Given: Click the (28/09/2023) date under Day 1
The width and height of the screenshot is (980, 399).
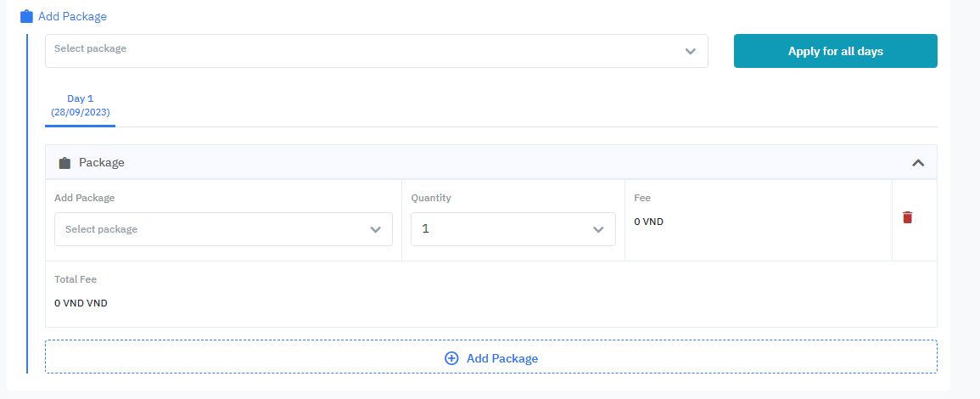Looking at the screenshot, I should [80, 112].
